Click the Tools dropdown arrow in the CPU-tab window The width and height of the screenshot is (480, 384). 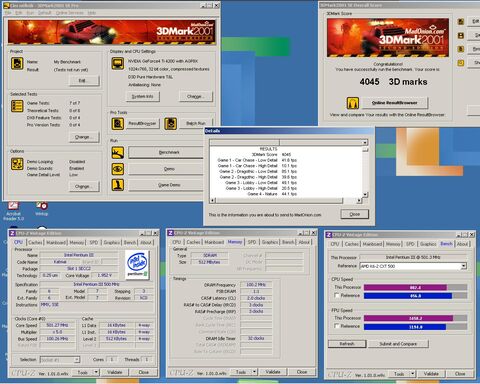tap(96, 372)
